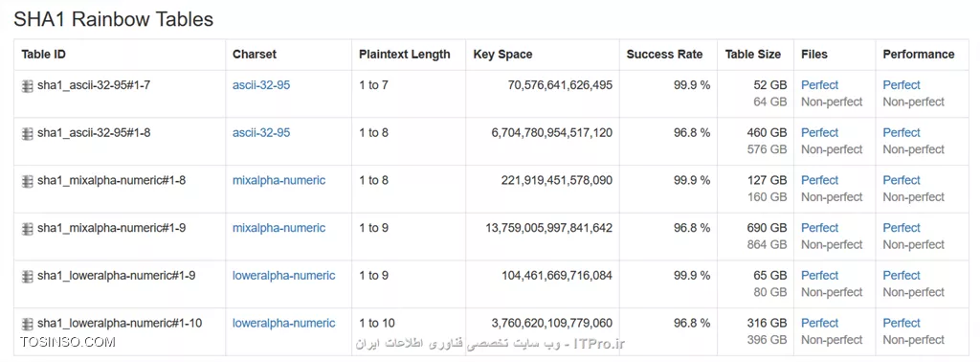Open Perfect files link for sha1_ascii-32-95#1-7
The image size is (980, 362).
pyautogui.click(x=819, y=85)
